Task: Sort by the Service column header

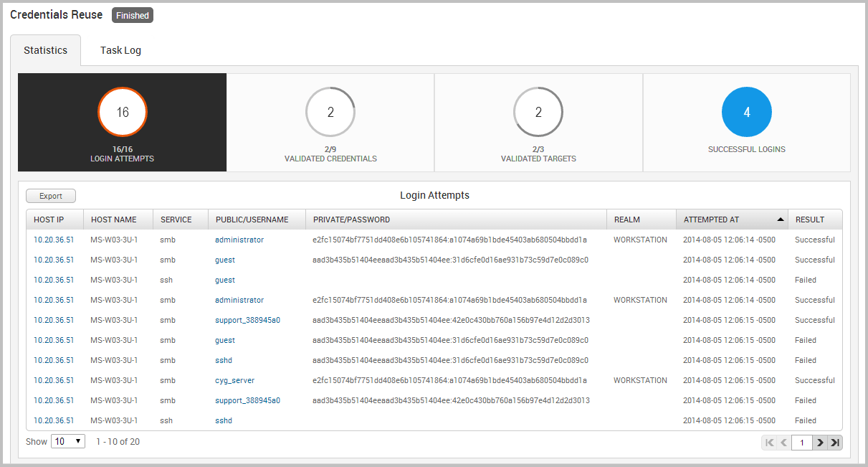Action: [176, 220]
